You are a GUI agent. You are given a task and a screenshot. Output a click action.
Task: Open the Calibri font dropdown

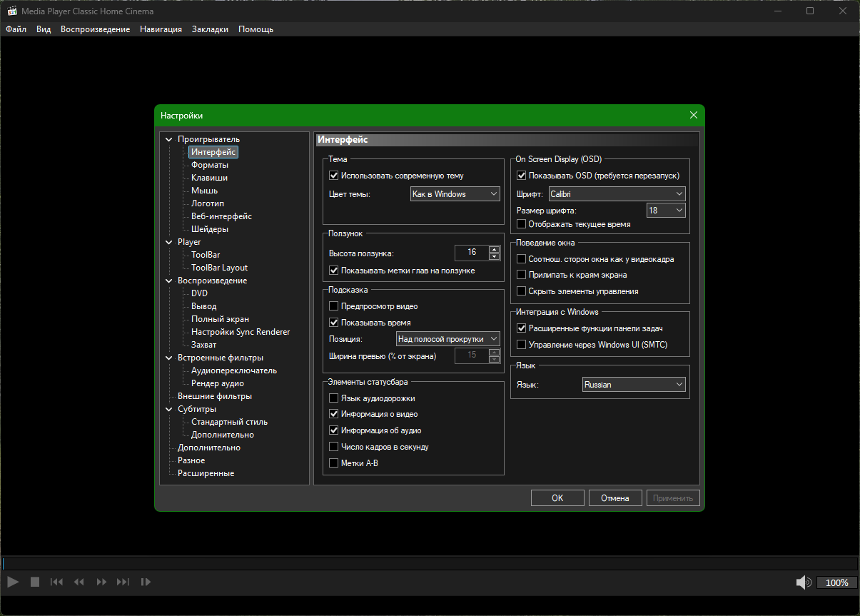[x=616, y=194]
